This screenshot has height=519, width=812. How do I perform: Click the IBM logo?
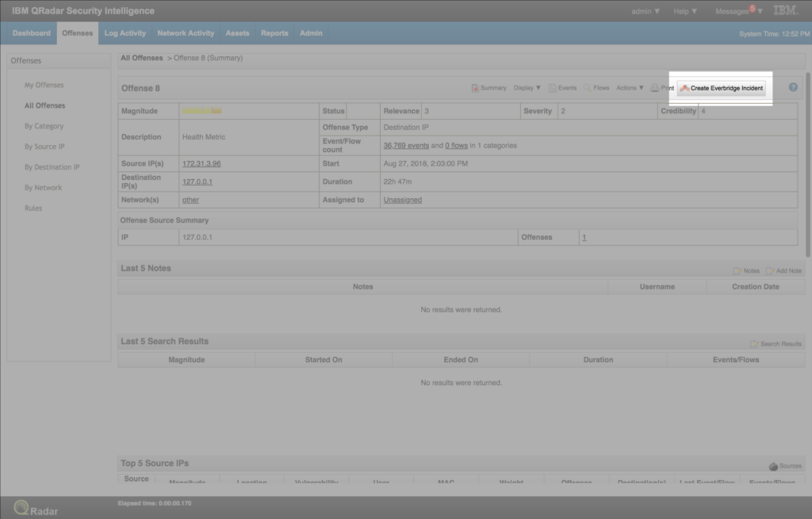[x=786, y=10]
